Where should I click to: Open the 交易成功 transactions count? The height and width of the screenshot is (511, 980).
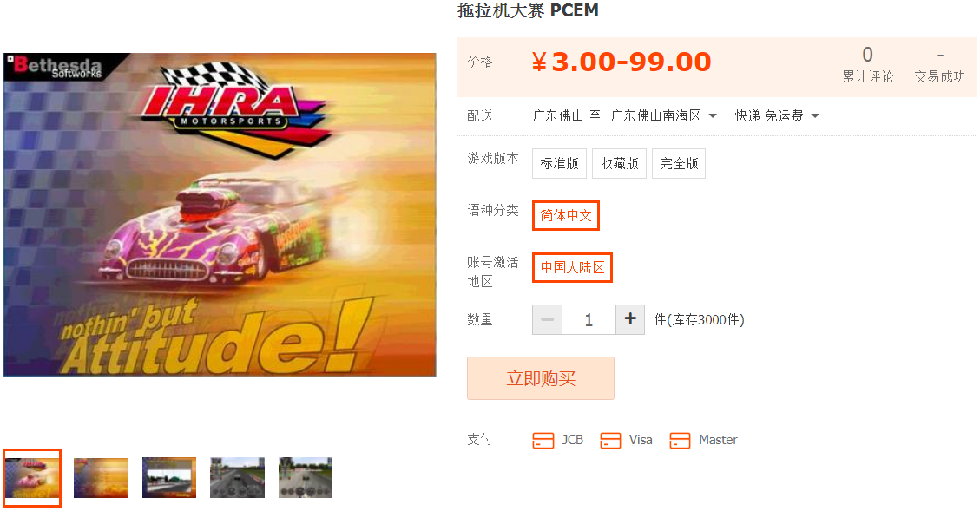click(x=939, y=64)
